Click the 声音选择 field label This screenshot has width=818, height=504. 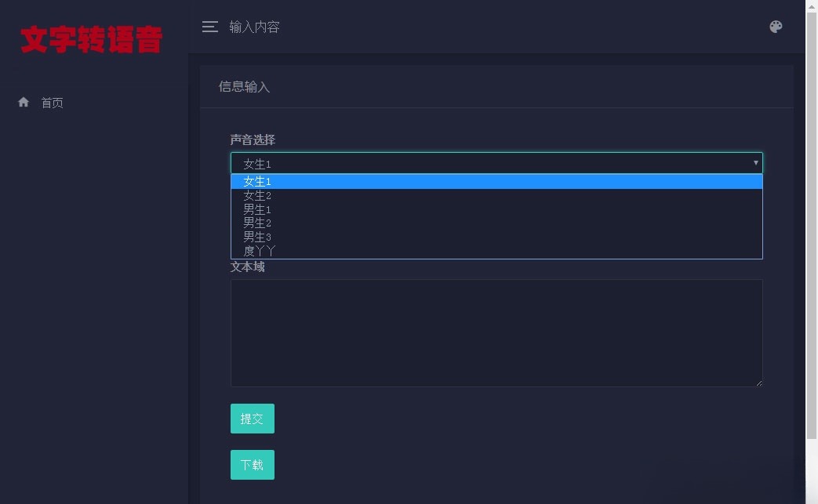point(252,140)
